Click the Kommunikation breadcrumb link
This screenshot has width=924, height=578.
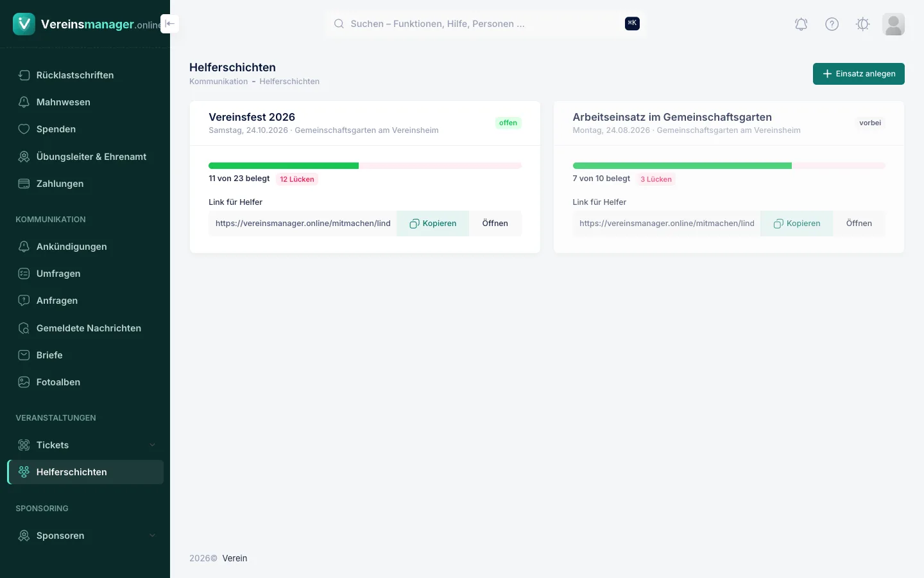(218, 82)
